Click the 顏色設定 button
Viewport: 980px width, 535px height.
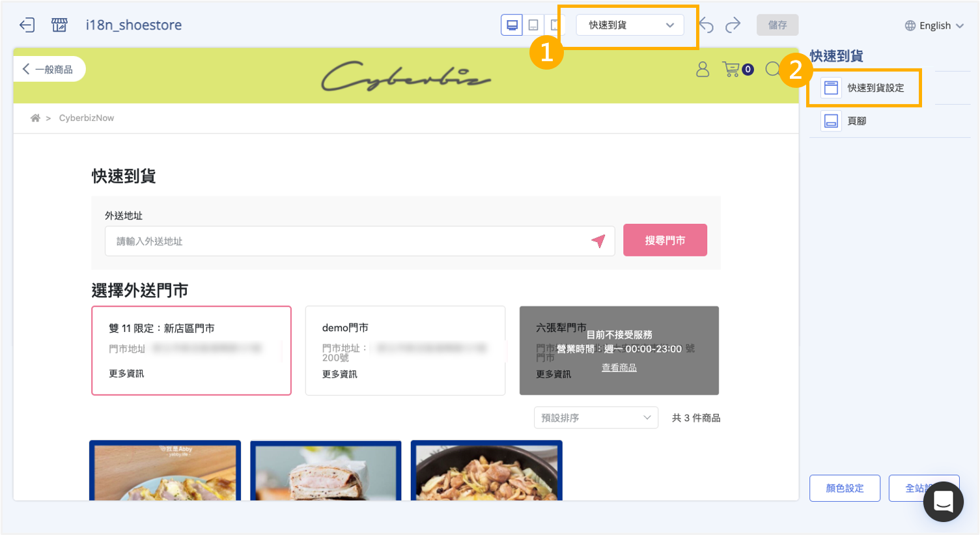coord(845,488)
